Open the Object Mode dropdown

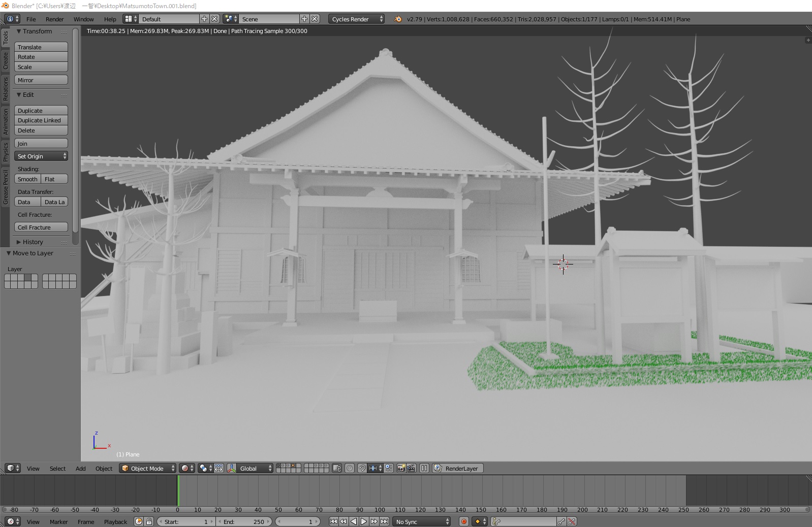click(x=147, y=468)
